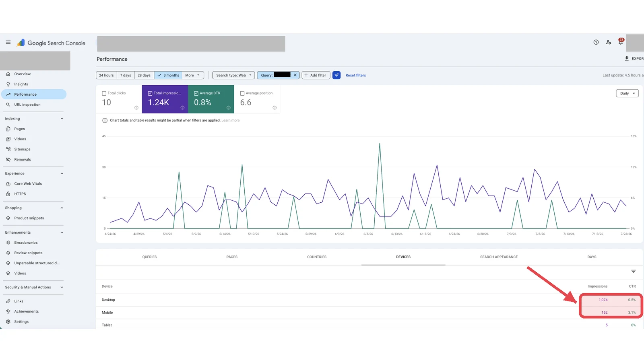
Task: Open Total clicks help icon
Action: pos(136,108)
